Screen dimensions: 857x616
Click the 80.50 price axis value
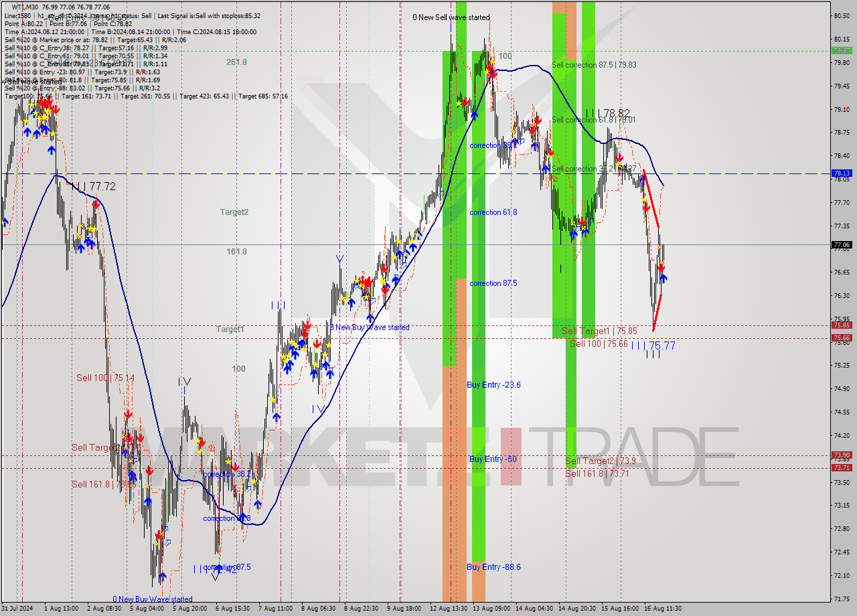pyautogui.click(x=842, y=16)
